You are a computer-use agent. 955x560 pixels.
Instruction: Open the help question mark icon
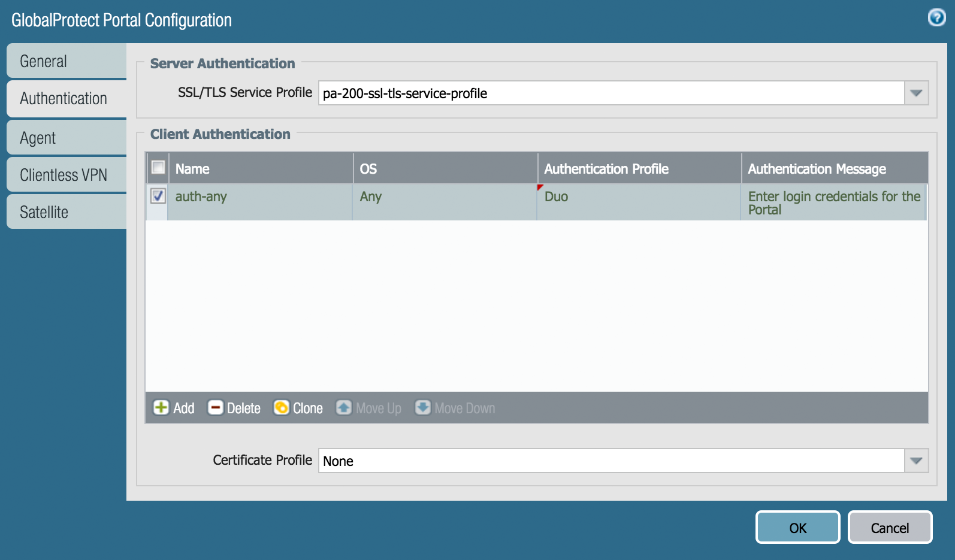[x=936, y=18]
